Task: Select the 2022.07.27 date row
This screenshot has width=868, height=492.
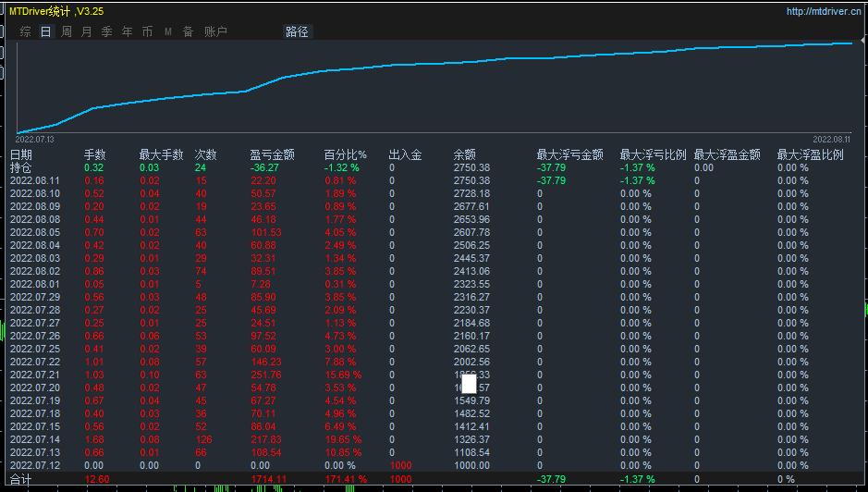Action: [35, 323]
